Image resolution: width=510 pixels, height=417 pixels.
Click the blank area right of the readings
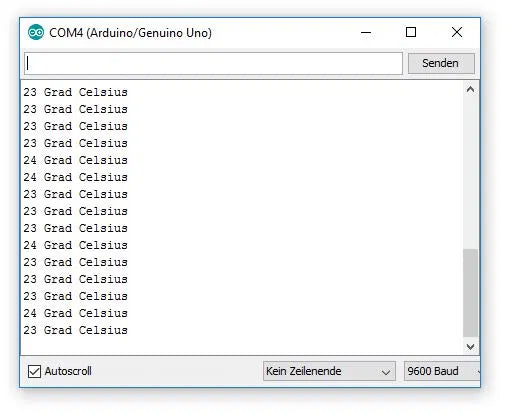[295, 217]
